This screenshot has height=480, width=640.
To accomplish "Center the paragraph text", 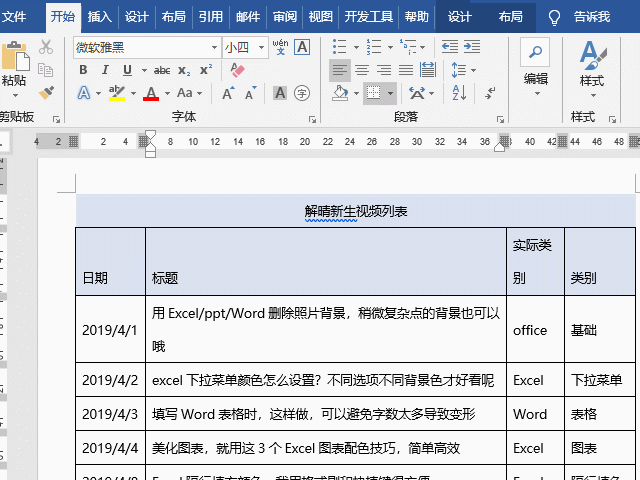I will tap(362, 70).
